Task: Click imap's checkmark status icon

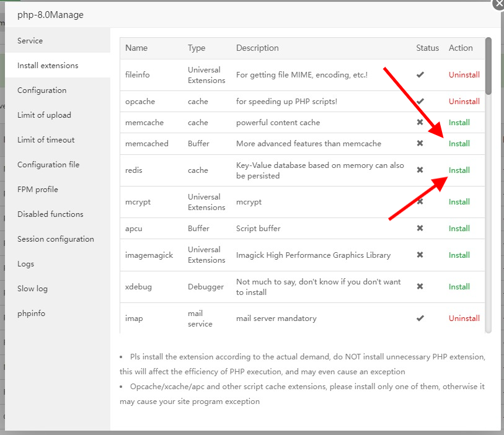Action: point(420,318)
